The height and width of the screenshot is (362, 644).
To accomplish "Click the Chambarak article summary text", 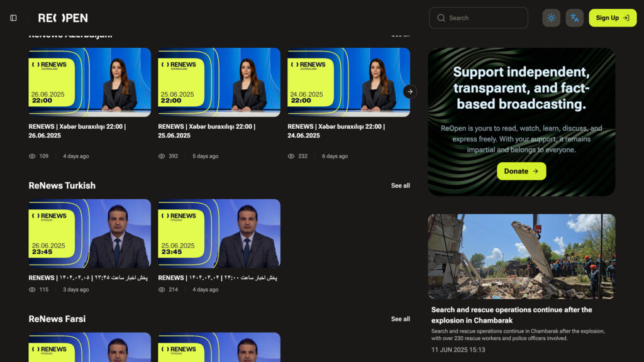I will coord(518,335).
